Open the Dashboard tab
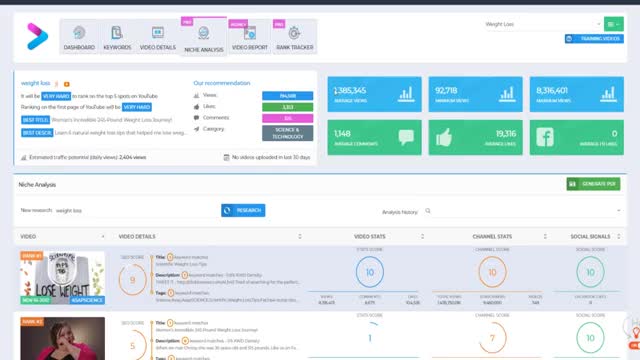 [x=79, y=38]
